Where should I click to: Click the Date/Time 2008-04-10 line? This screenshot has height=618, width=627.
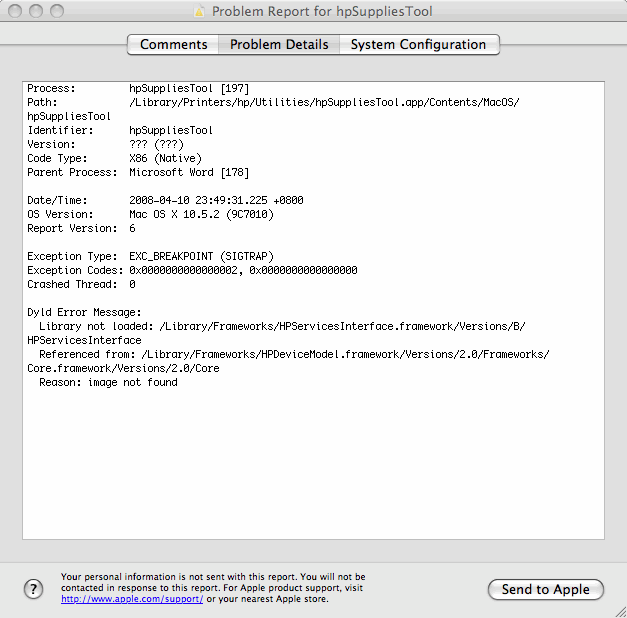165,200
